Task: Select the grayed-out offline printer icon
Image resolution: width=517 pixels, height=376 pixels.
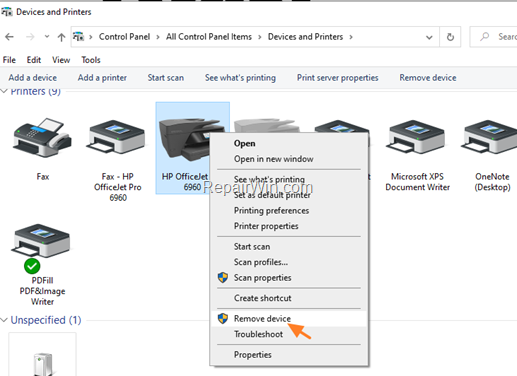Action: 267,126
